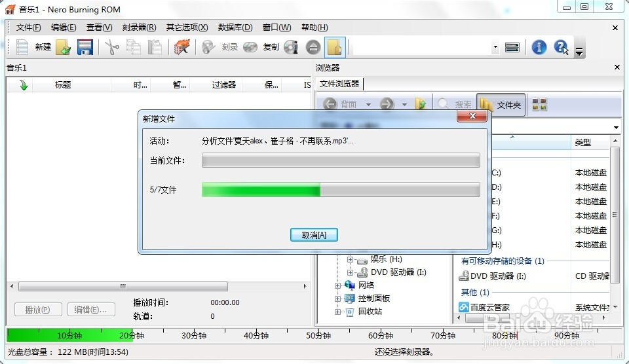Click the Copy disc (复制) icon

[x=250, y=47]
